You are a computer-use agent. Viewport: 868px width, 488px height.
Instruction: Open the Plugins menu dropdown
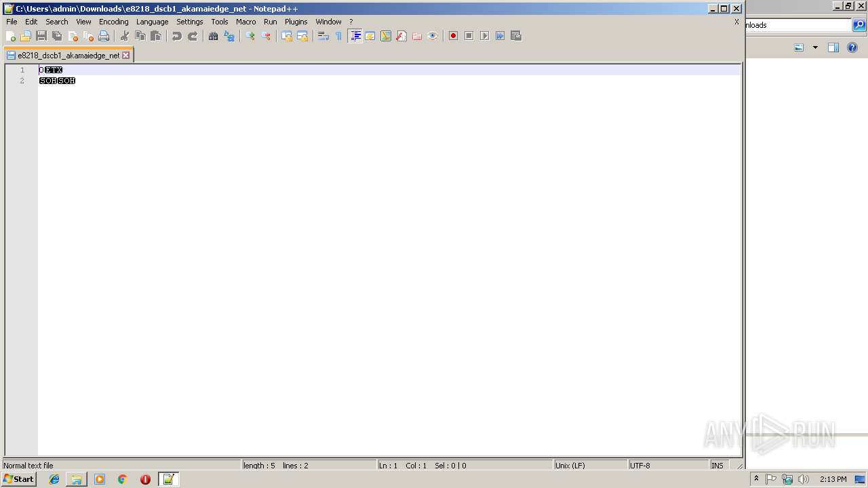pyautogui.click(x=296, y=21)
